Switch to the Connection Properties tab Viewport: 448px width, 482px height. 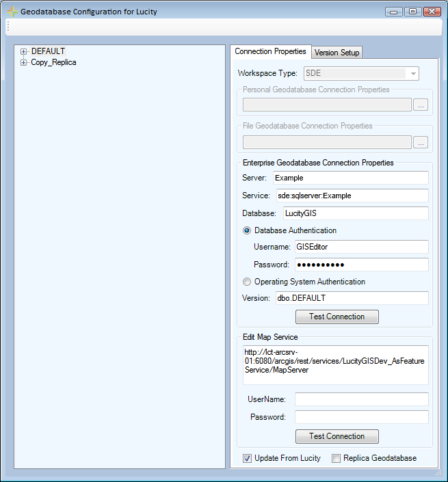(270, 51)
